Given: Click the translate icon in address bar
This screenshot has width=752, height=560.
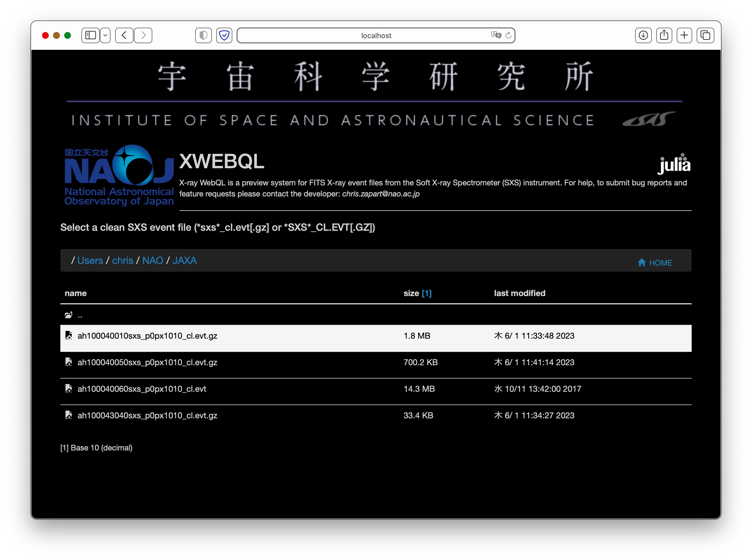Looking at the screenshot, I should pyautogui.click(x=496, y=35).
